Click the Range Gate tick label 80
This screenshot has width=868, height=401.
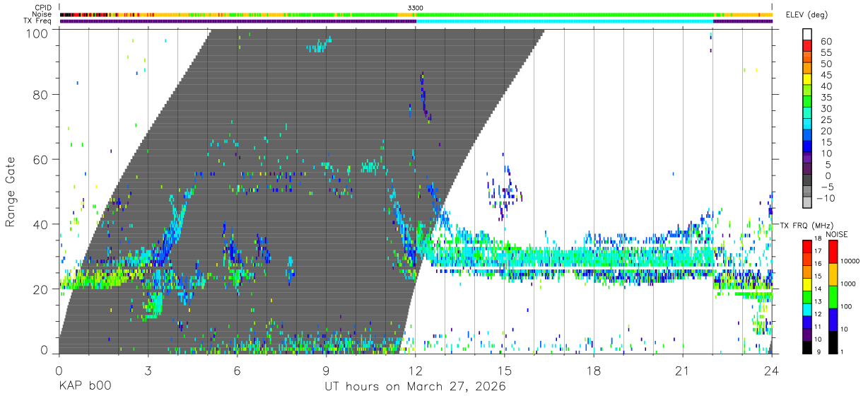tap(42, 94)
